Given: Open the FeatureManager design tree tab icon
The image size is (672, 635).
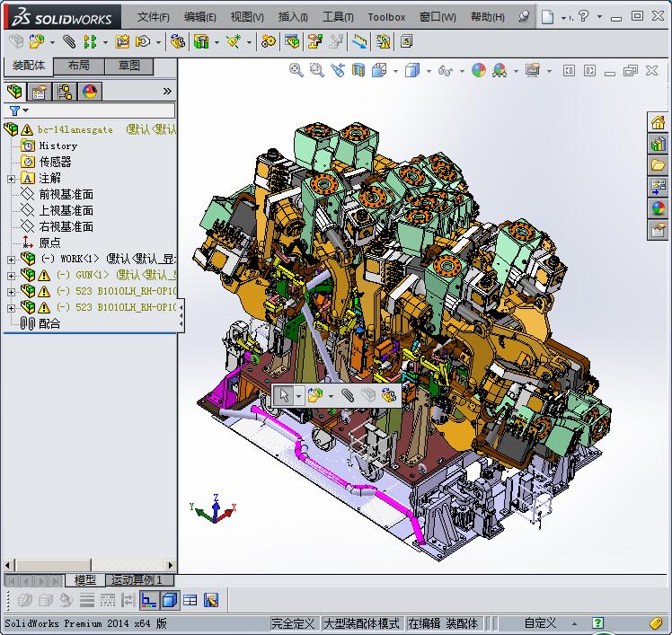Looking at the screenshot, I should click(x=14, y=91).
